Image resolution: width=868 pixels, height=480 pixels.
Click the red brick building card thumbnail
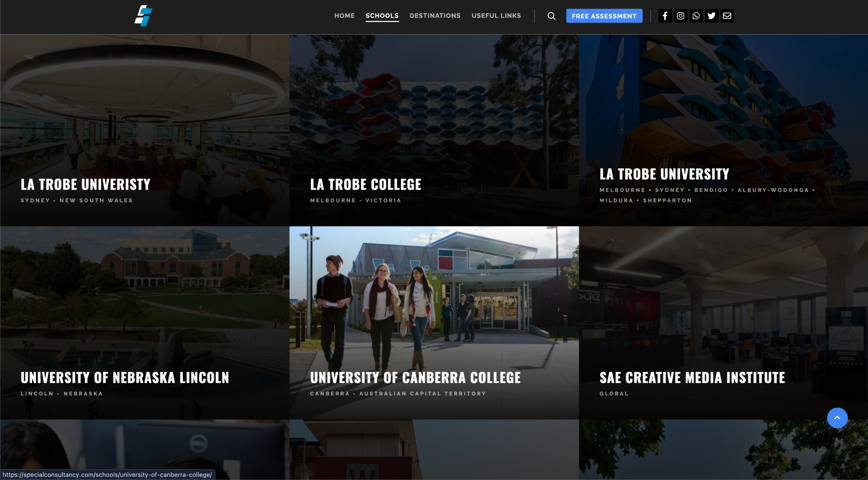(x=434, y=450)
